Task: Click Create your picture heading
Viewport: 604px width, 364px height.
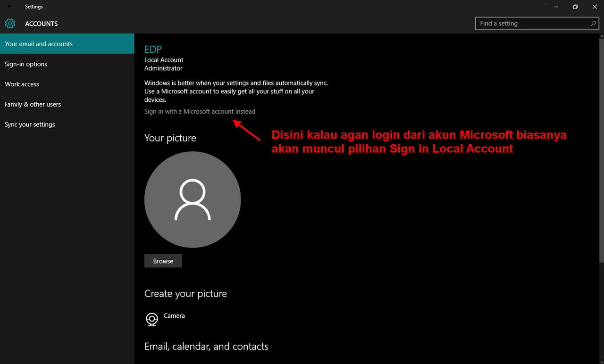Action: [x=185, y=294]
